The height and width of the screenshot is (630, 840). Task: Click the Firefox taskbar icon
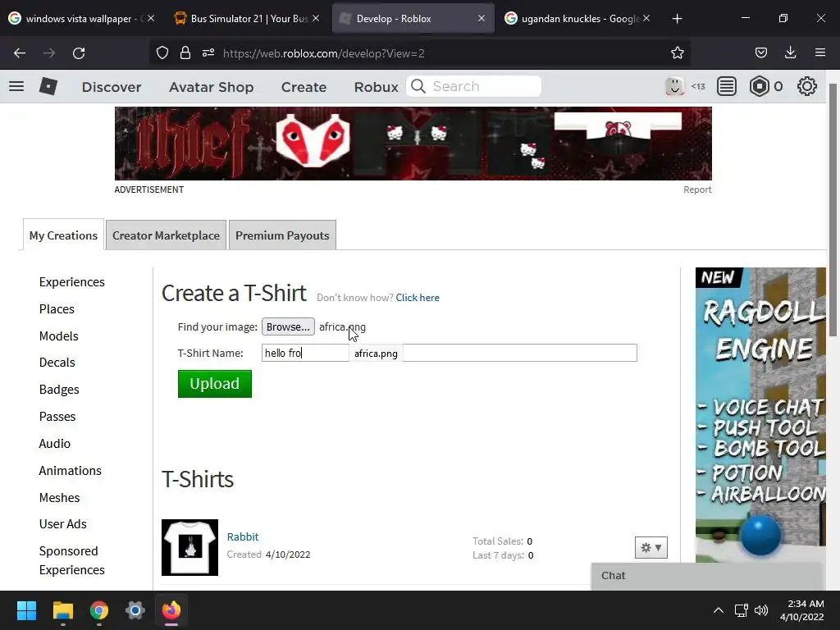(171, 610)
